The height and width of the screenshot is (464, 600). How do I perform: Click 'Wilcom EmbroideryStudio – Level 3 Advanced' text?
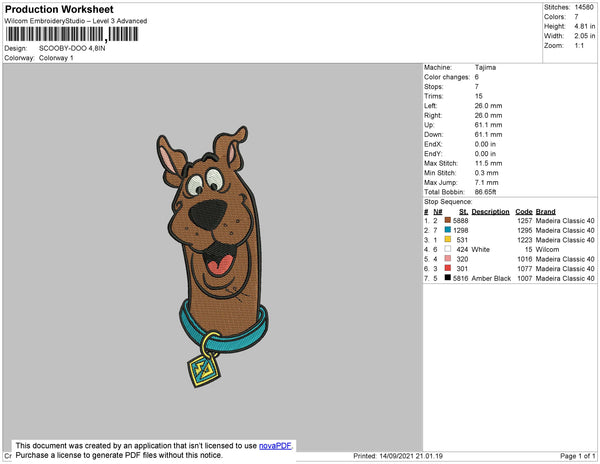[76, 21]
